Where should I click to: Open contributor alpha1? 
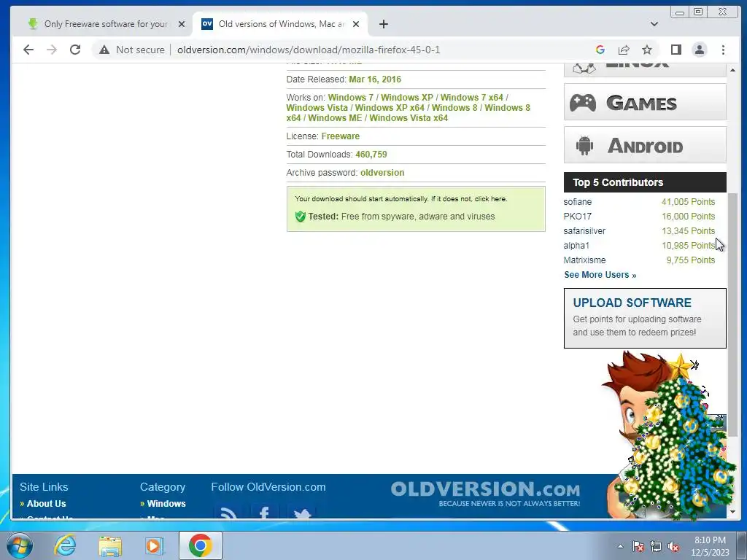[576, 246]
